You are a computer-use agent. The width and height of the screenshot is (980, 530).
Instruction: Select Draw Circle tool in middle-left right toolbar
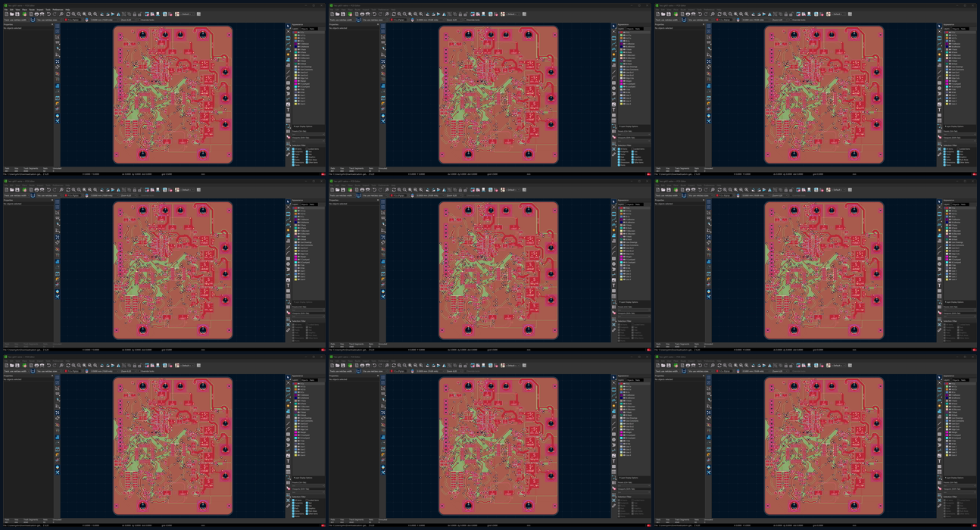tap(288, 264)
